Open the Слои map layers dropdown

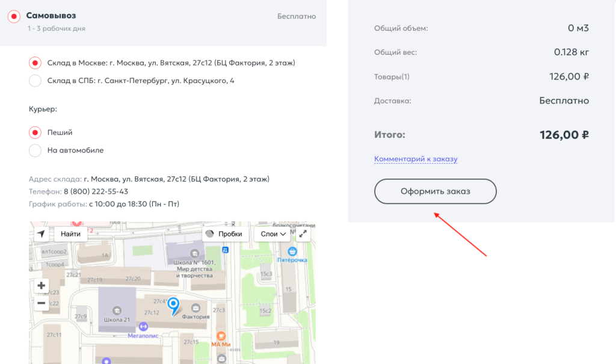point(273,234)
